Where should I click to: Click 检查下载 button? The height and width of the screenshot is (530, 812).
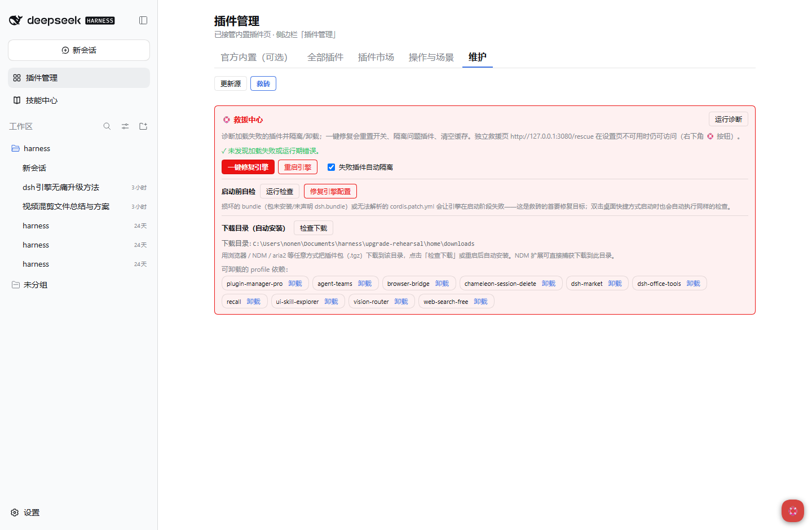[x=314, y=228]
